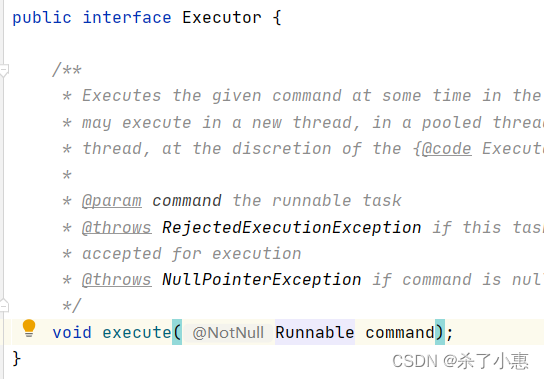
Task: Collapse the Javadoc comment fold marker at top
Action: 4,70
